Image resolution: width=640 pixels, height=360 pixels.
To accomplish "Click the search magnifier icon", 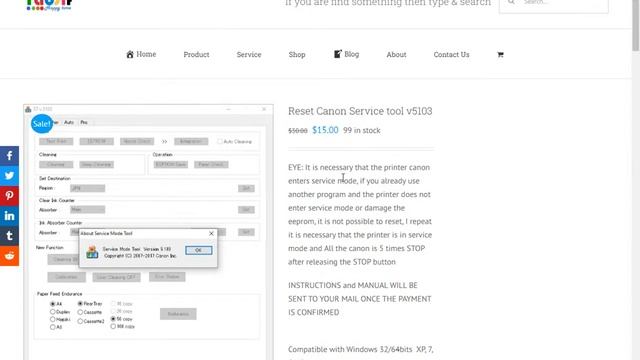I will pyautogui.click(x=511, y=2).
